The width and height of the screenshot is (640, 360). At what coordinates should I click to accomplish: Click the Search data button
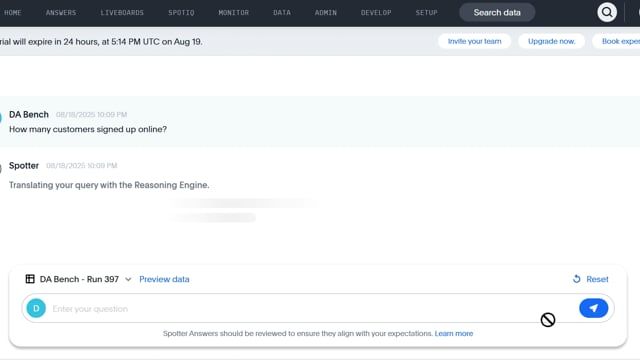(x=497, y=13)
